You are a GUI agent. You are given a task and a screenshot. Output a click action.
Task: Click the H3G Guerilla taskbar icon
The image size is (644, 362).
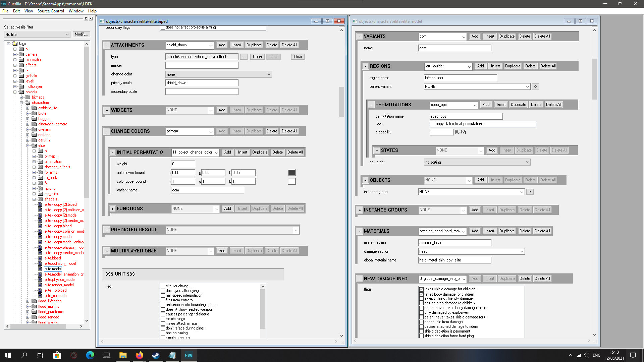point(189,355)
